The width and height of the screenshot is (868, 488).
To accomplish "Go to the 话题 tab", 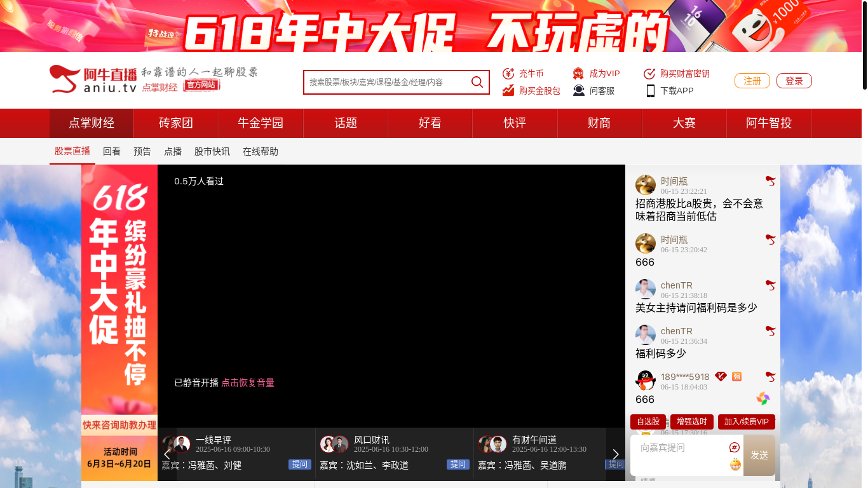I will tap(346, 123).
